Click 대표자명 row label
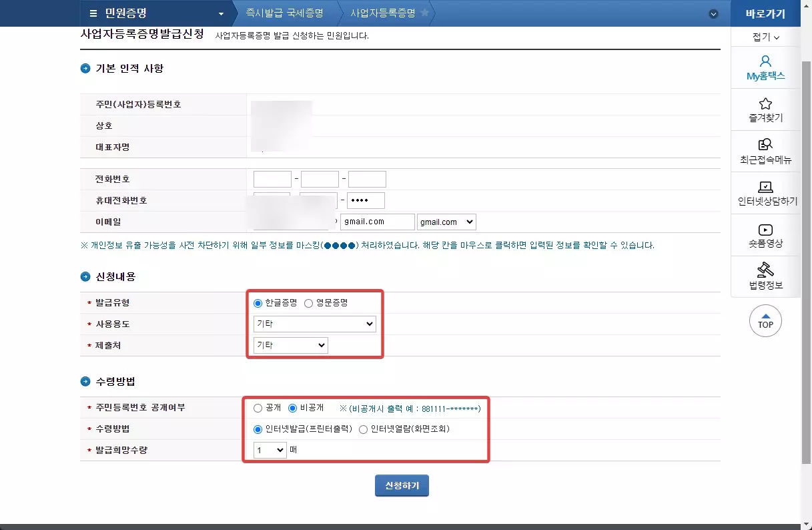 coord(112,147)
